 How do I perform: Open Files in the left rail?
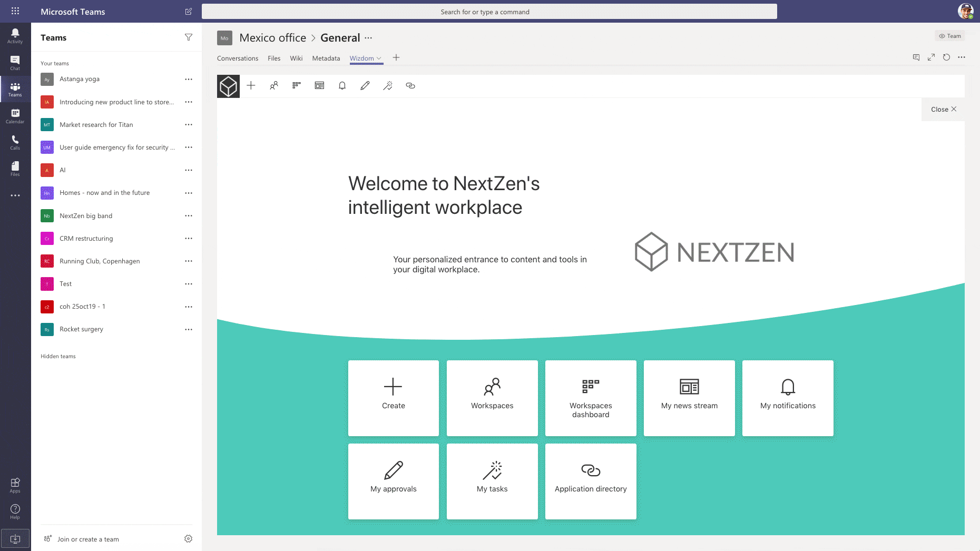(15, 169)
